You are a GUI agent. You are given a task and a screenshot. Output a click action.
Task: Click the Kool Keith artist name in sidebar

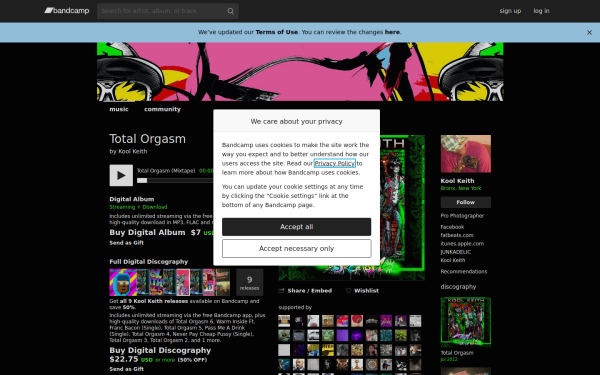(x=457, y=181)
